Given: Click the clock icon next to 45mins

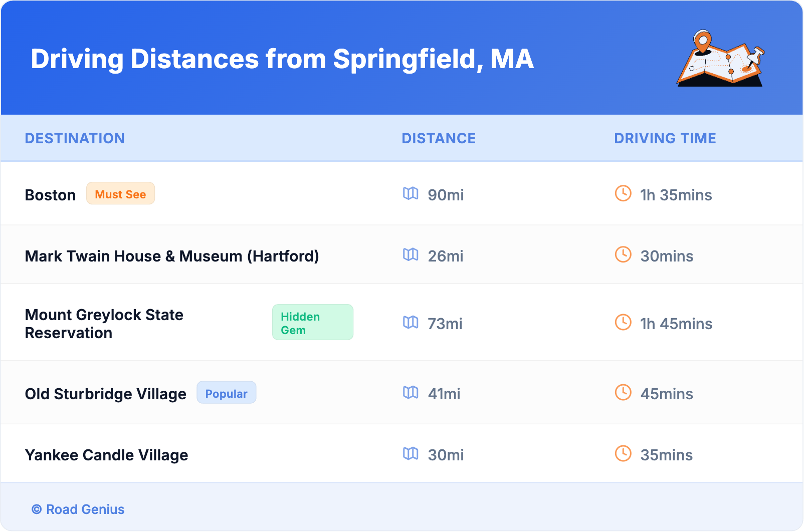Looking at the screenshot, I should coord(623,392).
